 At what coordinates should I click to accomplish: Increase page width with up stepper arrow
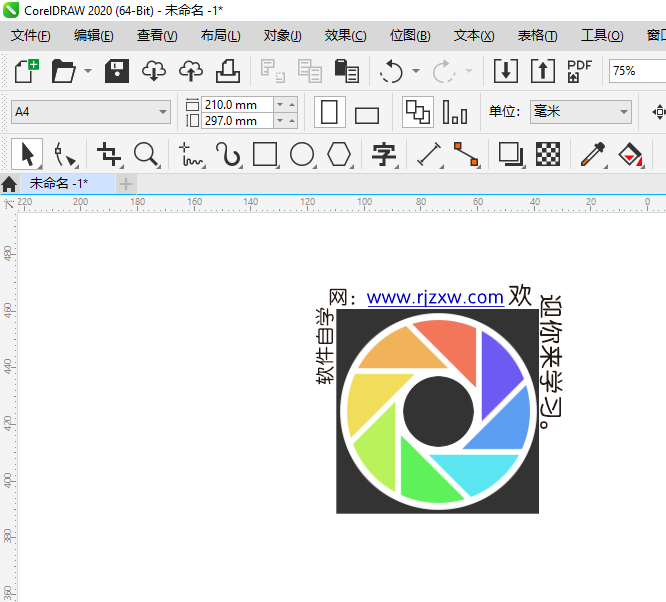[x=292, y=105]
